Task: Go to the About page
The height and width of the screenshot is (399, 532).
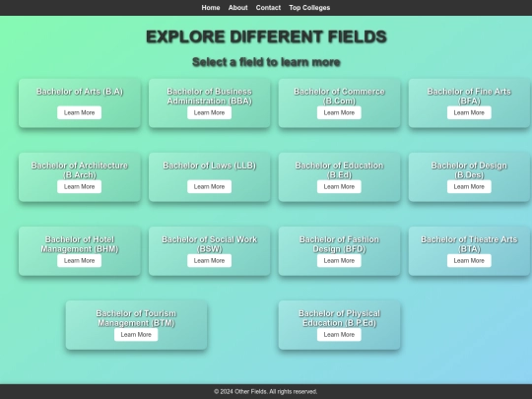Action: (237, 8)
